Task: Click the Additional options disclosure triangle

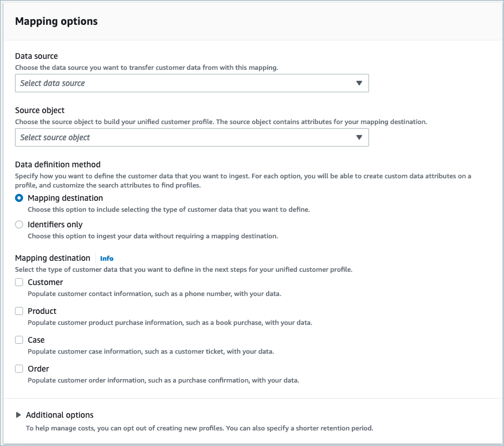Action: tap(18, 414)
